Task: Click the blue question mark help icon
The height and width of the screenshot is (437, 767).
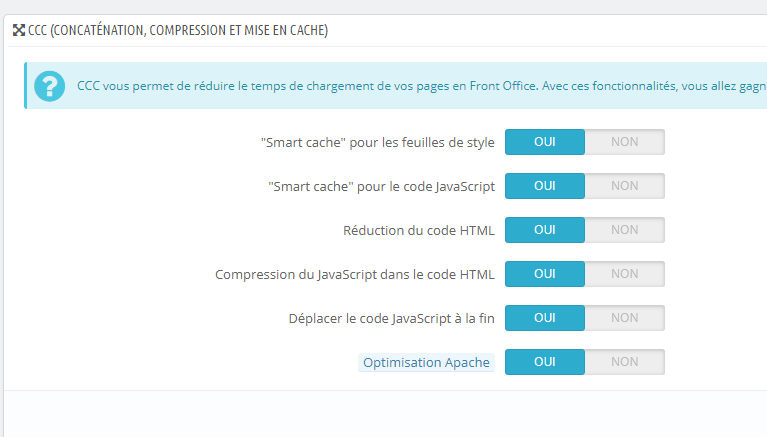Action: pos(49,86)
